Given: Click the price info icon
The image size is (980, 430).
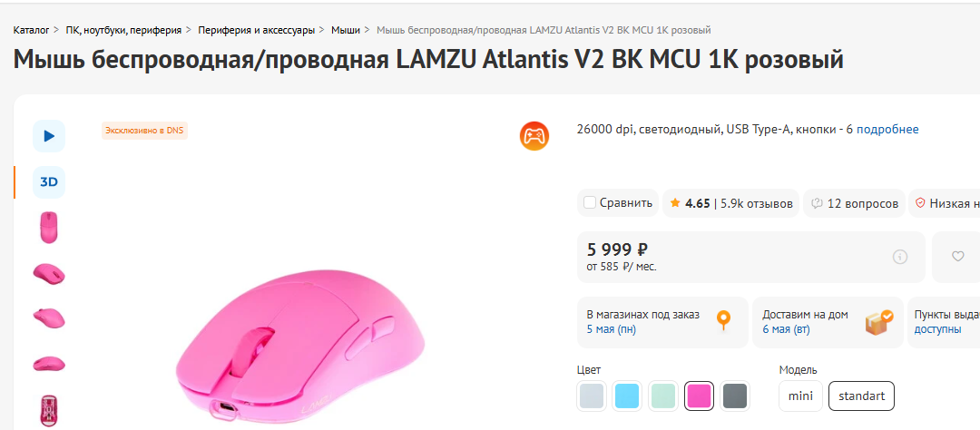Looking at the screenshot, I should pyautogui.click(x=900, y=257).
